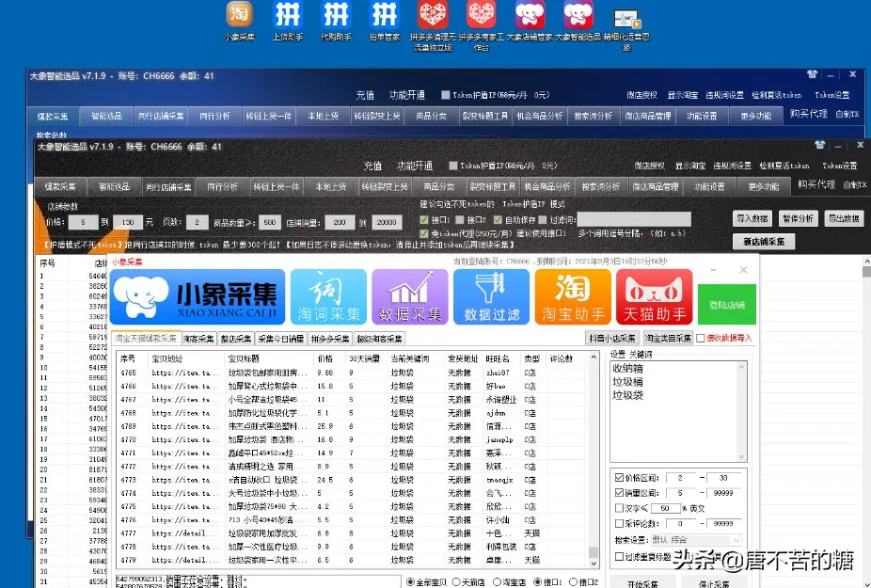Open 拼多多清理无流量独立版 desktop shortcut
The height and width of the screenshot is (588, 871).
click(433, 25)
